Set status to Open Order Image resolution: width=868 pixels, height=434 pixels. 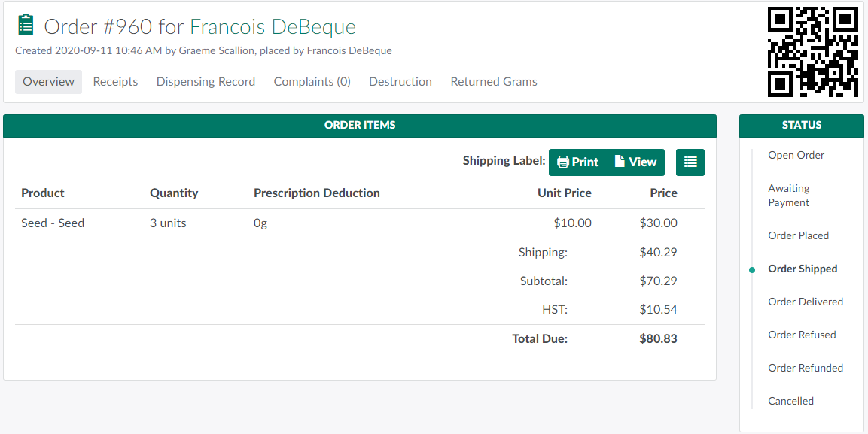coord(796,155)
